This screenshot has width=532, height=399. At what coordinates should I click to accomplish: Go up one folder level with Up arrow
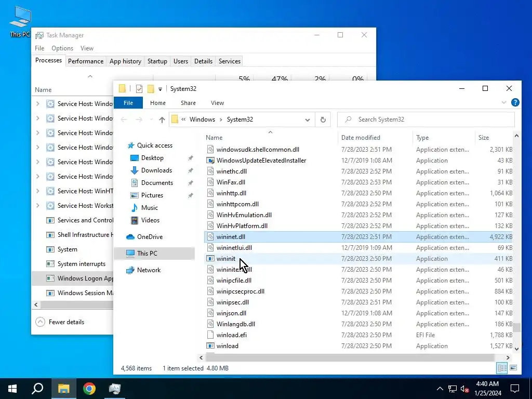click(162, 119)
